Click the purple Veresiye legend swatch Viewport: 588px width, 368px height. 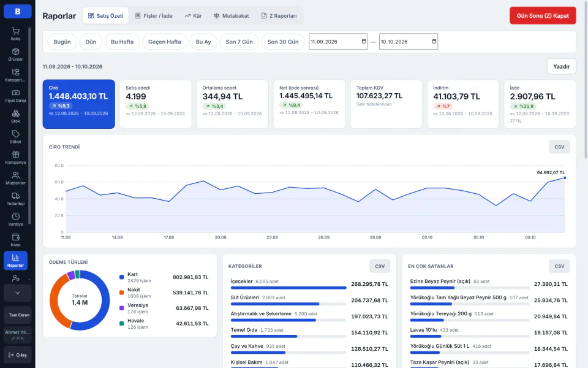point(121,308)
